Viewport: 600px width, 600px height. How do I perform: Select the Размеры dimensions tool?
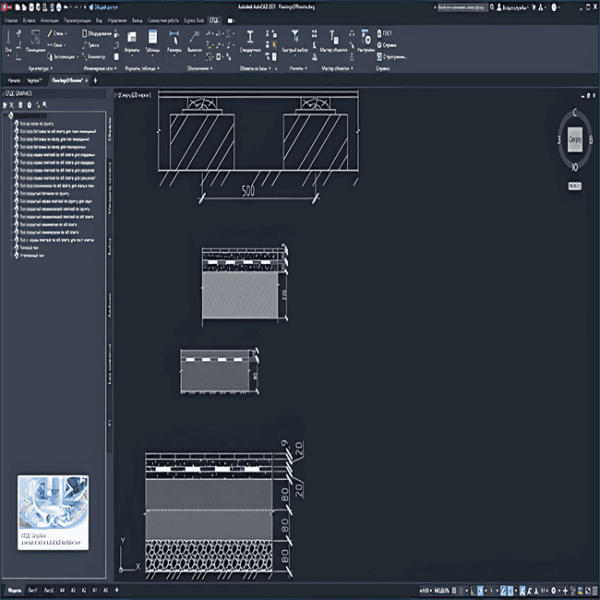click(174, 42)
